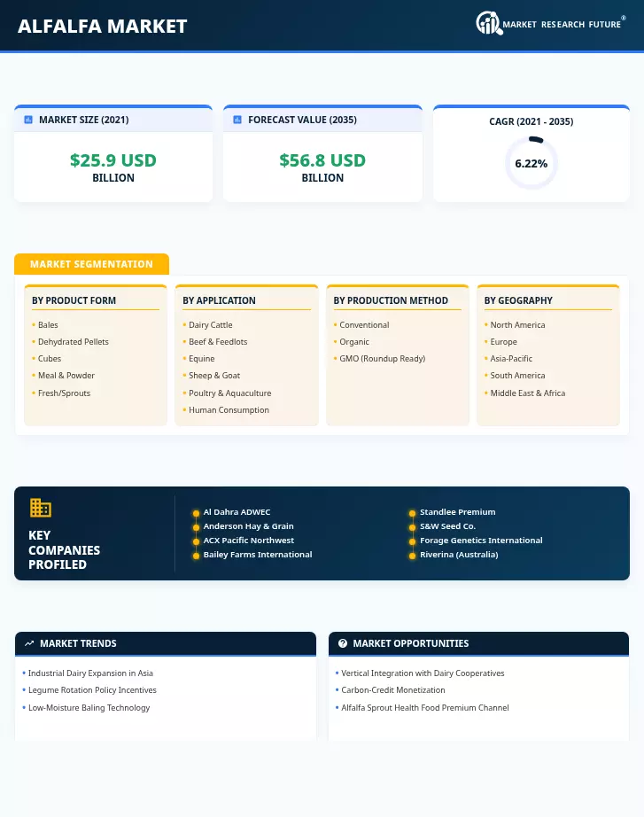Click the 6.22% CAGR circular progress ring
644x817 pixels.
531,163
